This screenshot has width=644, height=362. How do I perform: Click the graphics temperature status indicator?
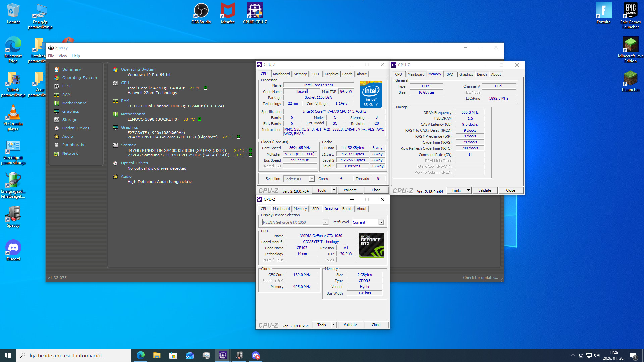coord(238,137)
